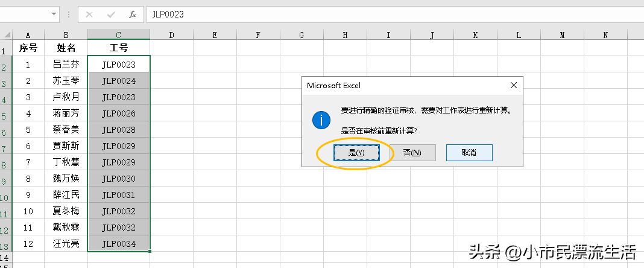Click the 姓名 header cell
644x268 pixels.
(x=66, y=48)
